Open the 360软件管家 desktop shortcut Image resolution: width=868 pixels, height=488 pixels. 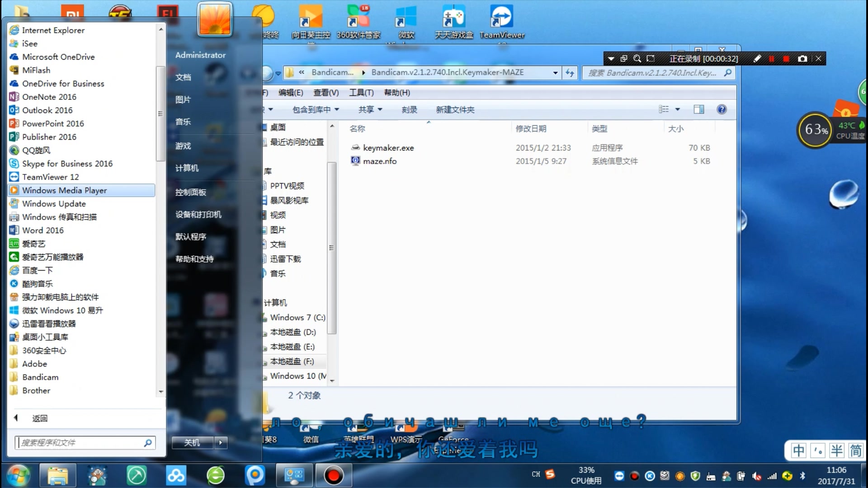[358, 22]
